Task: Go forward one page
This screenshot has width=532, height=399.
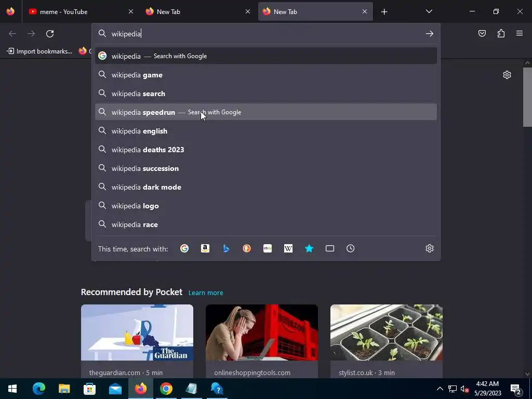Action: coord(31,34)
